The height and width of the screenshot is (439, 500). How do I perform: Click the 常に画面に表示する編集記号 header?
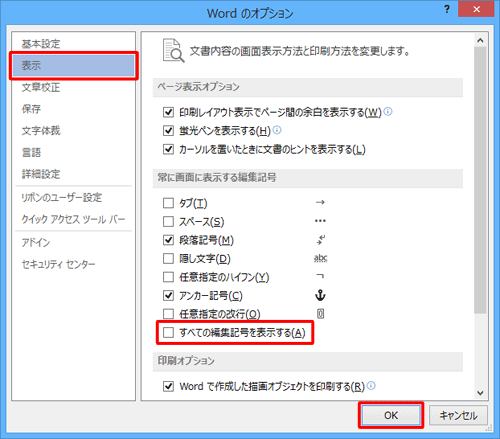point(308,178)
